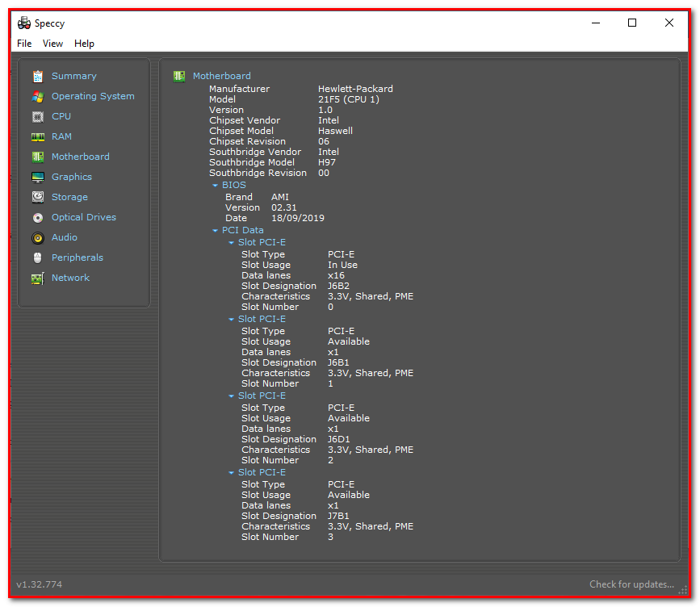
Task: Click the Graphics monitor icon
Action: [38, 178]
